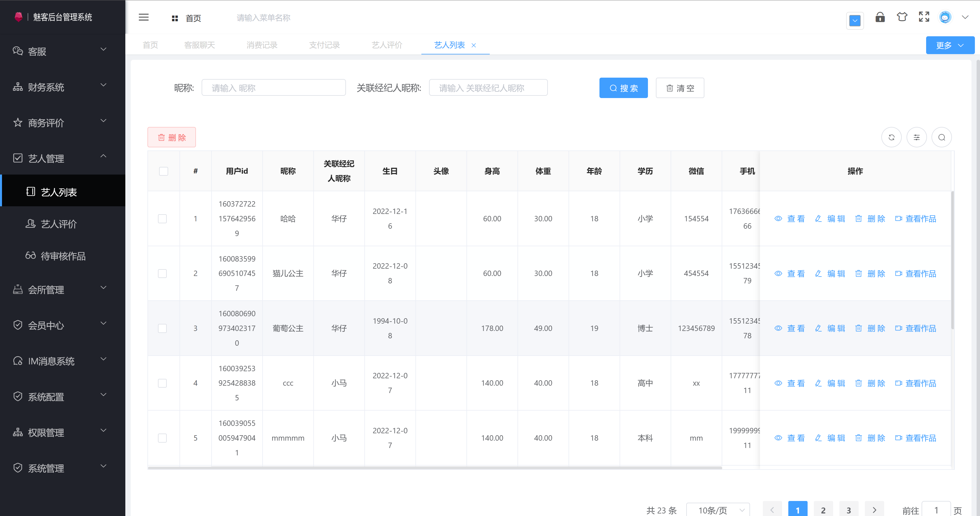This screenshot has width=980, height=516.
Task: View the 哈哈 row via eye 查看
Action: tap(790, 219)
